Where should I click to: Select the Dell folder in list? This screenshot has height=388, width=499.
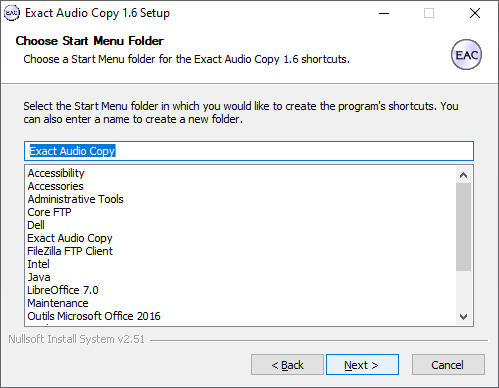(x=36, y=225)
